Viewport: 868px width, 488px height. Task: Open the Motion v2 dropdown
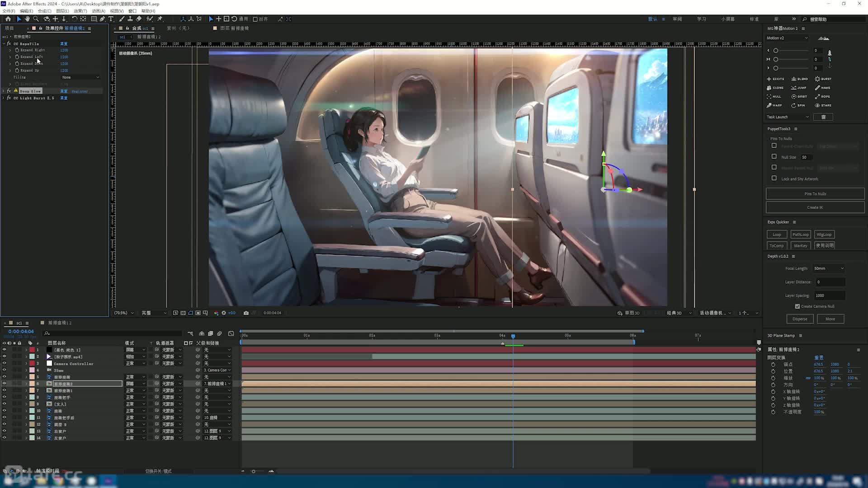point(787,38)
